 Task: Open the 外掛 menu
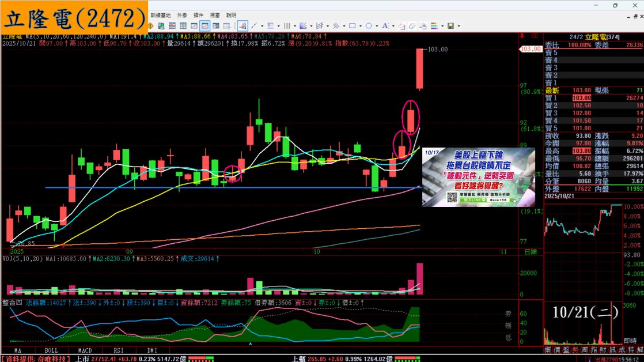(182, 15)
